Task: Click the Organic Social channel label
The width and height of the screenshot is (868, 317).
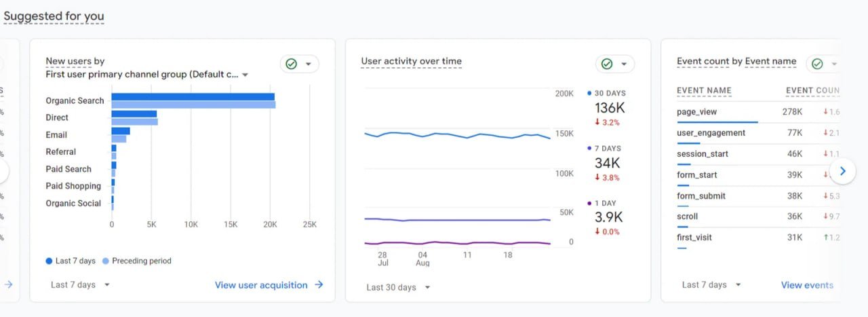Action: pos(73,203)
